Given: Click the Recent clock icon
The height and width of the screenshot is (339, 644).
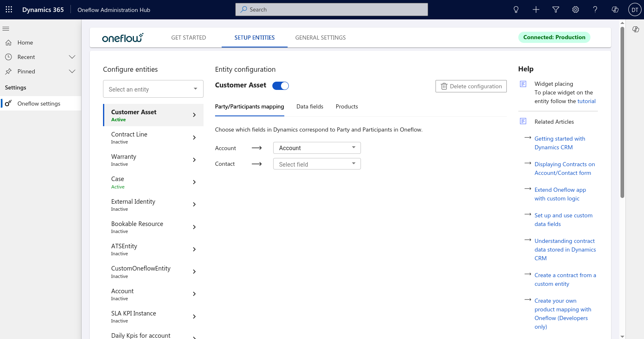Looking at the screenshot, I should point(8,57).
